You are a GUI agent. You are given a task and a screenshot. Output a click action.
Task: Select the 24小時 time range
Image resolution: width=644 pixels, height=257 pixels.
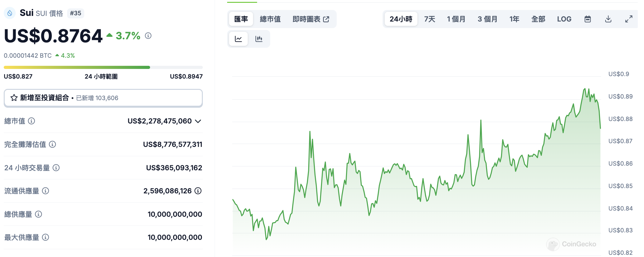point(401,19)
